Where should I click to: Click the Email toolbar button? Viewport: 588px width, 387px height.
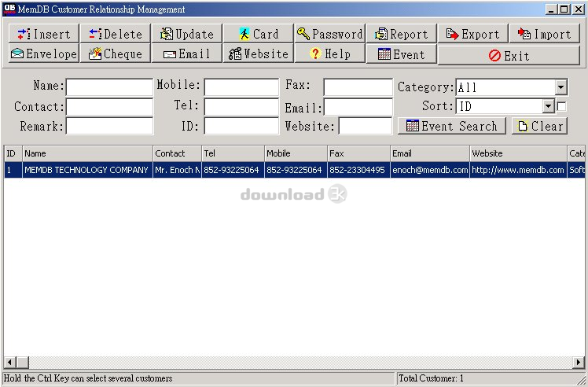point(187,53)
